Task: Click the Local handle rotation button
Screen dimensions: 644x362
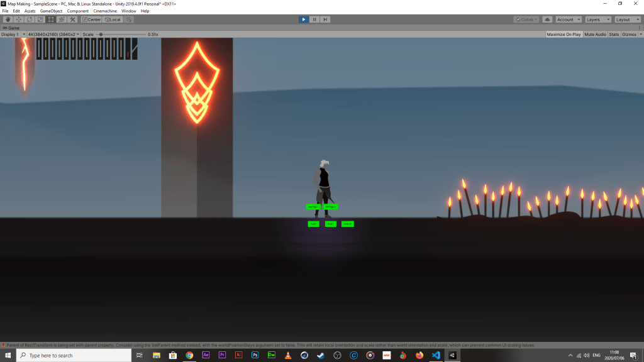Action: point(113,19)
